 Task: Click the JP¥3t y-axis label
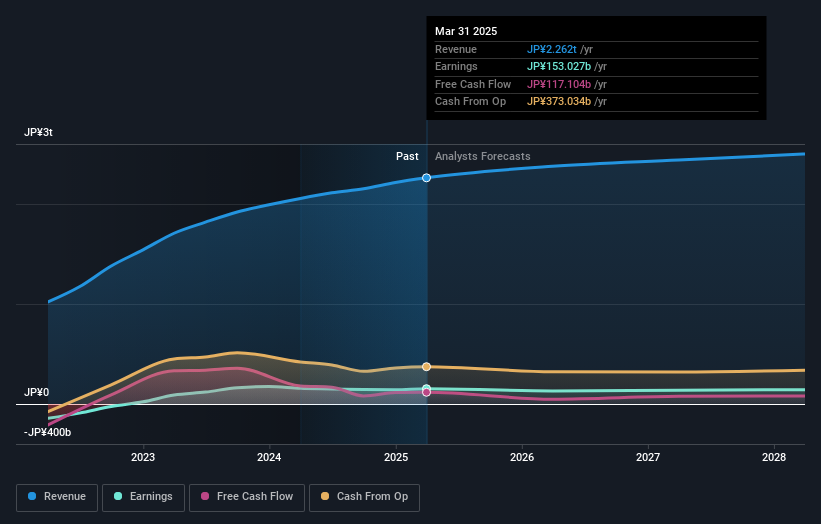[x=38, y=132]
